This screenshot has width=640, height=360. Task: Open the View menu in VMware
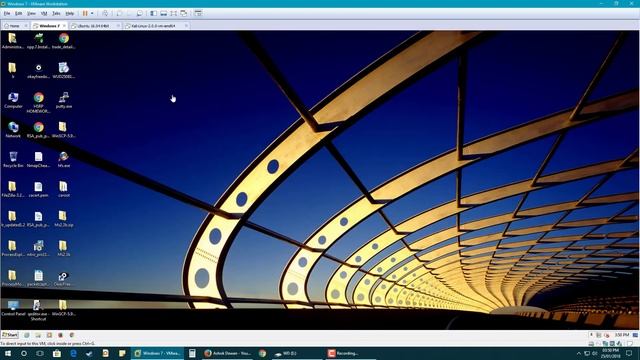[x=31, y=13]
